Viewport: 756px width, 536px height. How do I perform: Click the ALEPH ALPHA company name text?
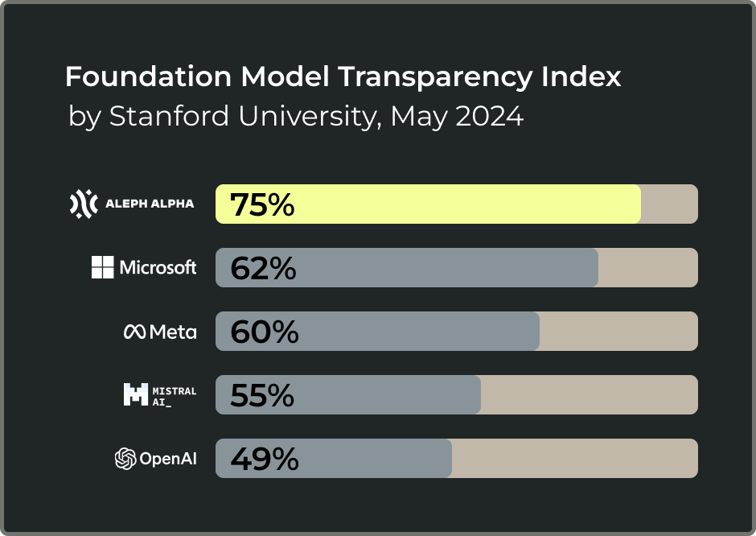(150, 204)
